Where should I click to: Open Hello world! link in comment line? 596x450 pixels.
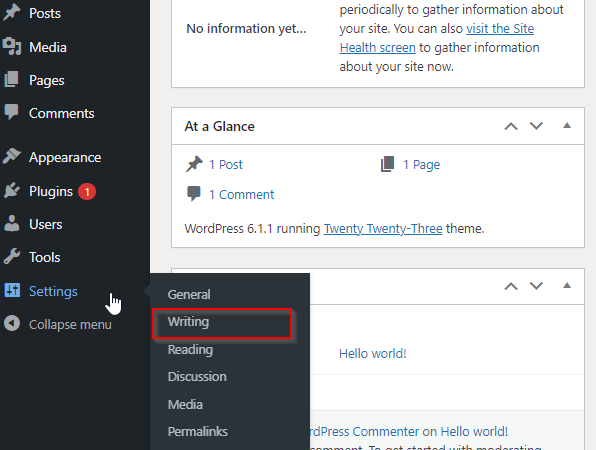pyautogui.click(x=474, y=432)
